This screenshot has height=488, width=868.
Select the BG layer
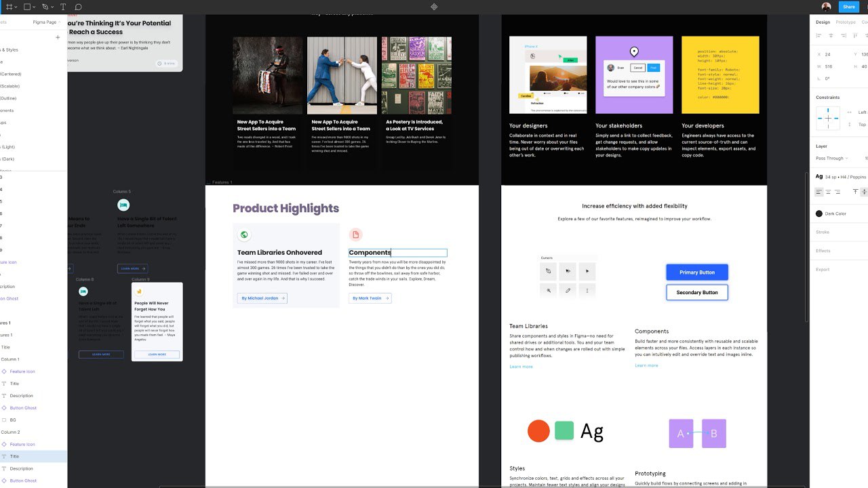pyautogui.click(x=33, y=420)
